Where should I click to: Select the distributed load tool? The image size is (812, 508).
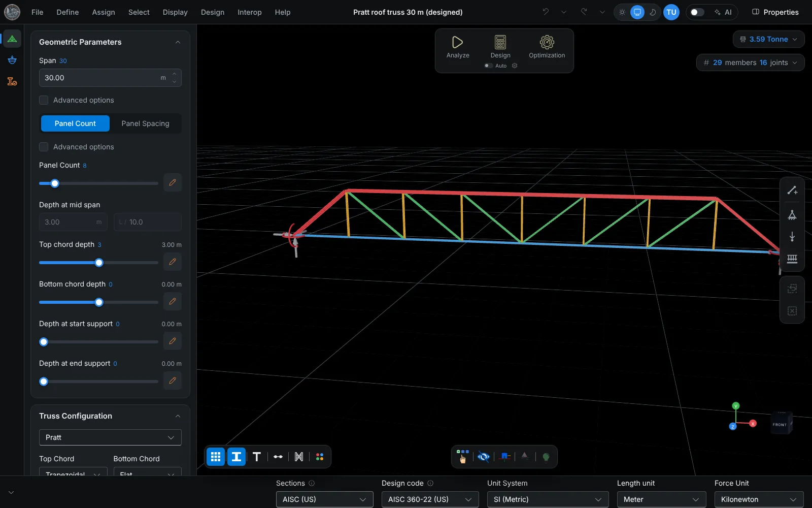tap(792, 259)
